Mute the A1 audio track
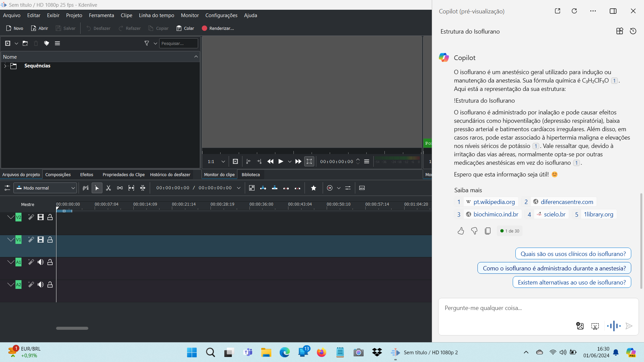Screen dimensions: 644x362 tap(41, 262)
